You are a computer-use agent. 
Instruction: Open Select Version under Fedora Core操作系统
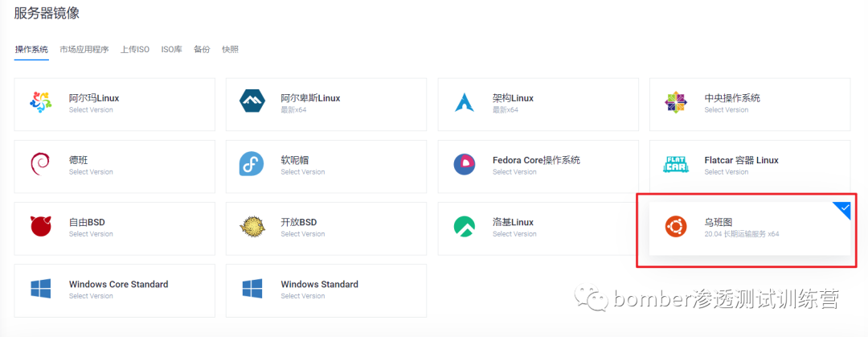coord(514,172)
